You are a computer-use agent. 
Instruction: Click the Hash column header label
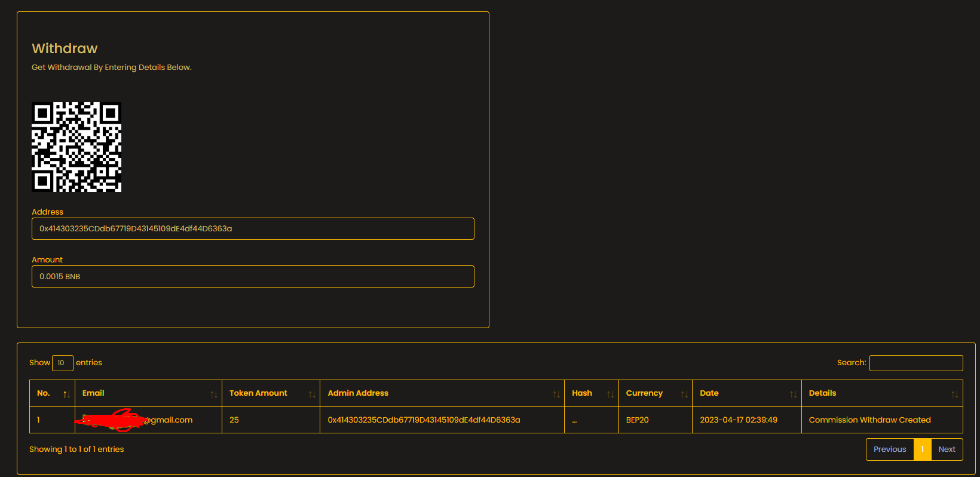582,393
